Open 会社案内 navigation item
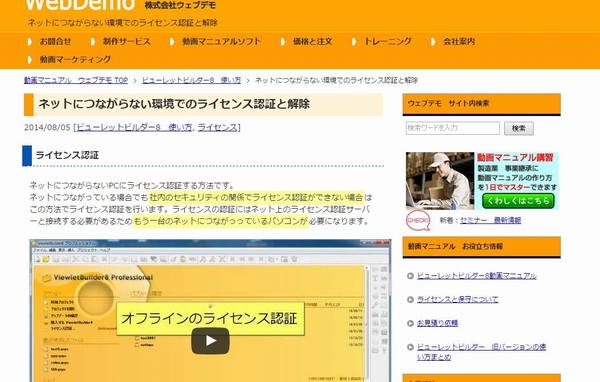Screen dimensions: 600x382 [x=459, y=41]
